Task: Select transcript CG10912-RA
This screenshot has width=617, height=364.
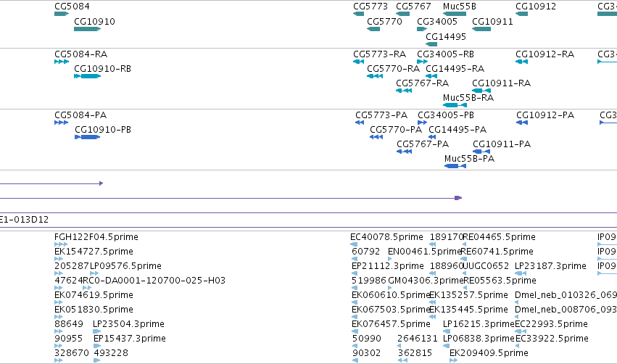Action: click(x=521, y=62)
